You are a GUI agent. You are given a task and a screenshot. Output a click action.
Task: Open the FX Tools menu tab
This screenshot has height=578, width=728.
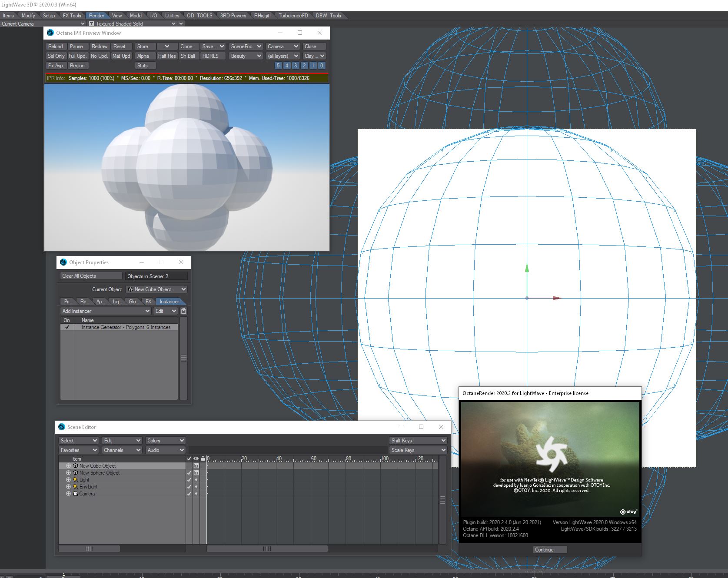(72, 16)
